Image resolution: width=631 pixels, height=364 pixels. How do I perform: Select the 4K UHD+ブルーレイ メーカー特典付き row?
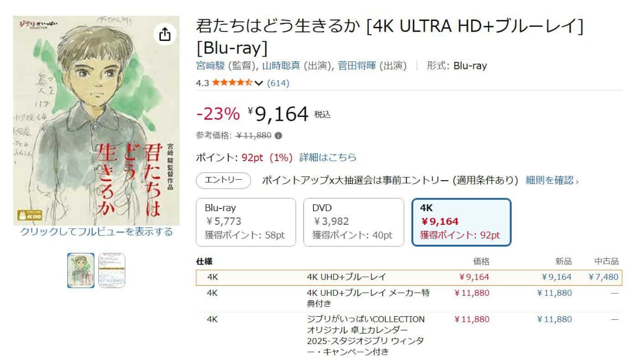tap(368, 298)
